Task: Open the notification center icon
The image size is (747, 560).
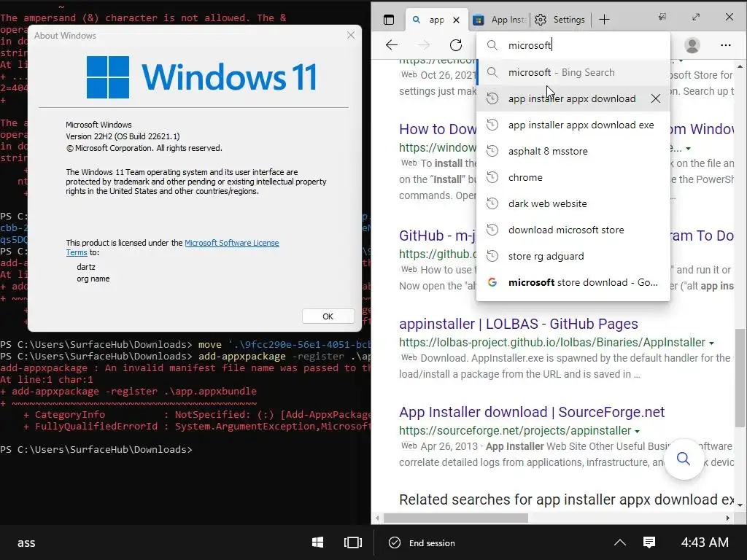Action: pyautogui.click(x=649, y=542)
